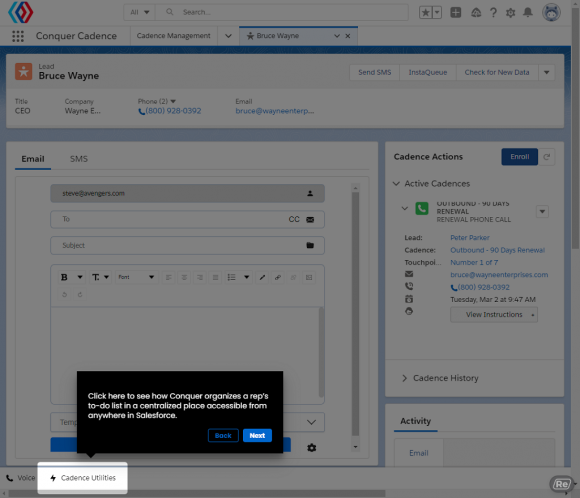This screenshot has width=580, height=498.
Task: Select the Email composer tab
Action: coord(33,159)
